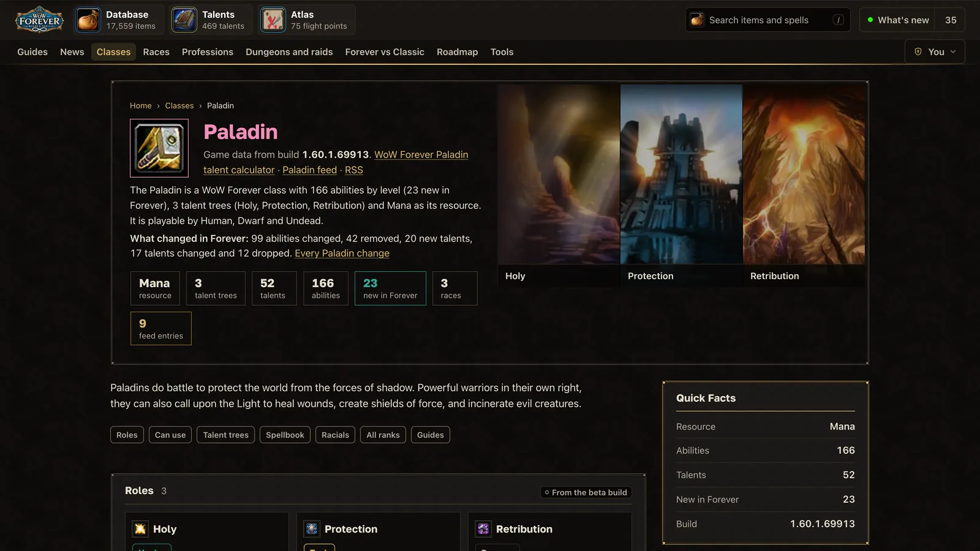Click the 9 feed entries box
Viewport: 980px width, 551px height.
[x=161, y=329]
